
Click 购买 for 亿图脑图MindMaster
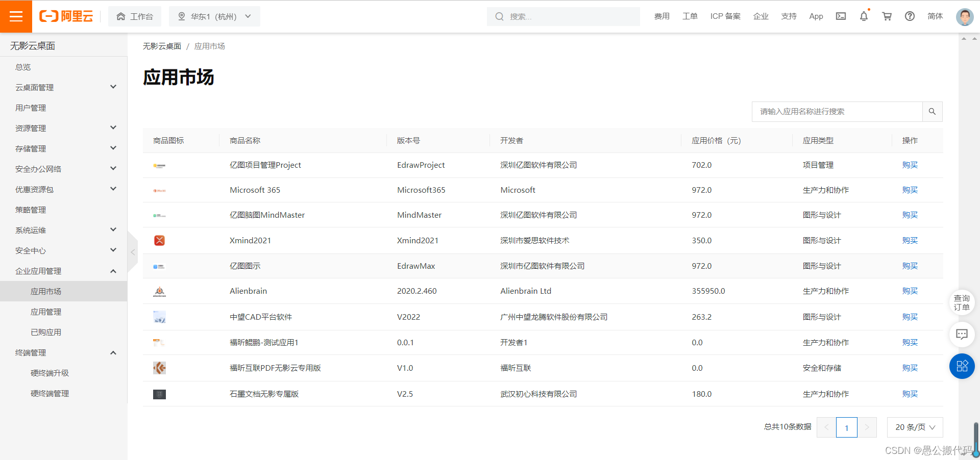coord(910,215)
